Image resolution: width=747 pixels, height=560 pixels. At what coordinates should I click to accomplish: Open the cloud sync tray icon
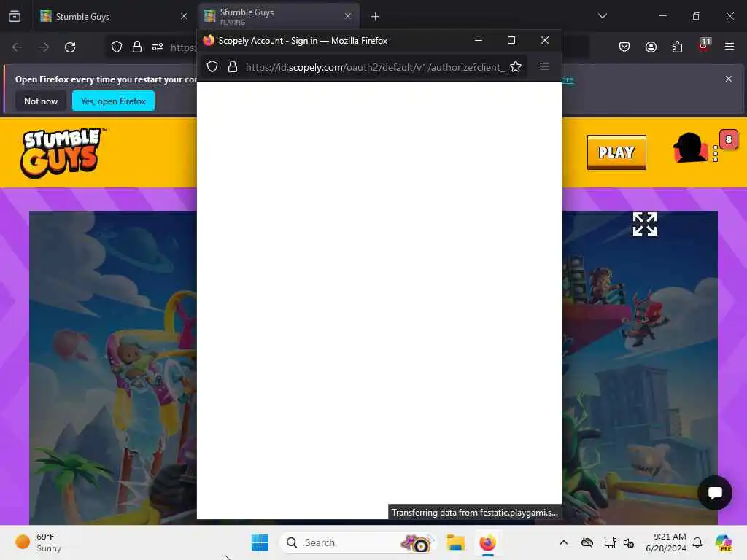tap(587, 542)
